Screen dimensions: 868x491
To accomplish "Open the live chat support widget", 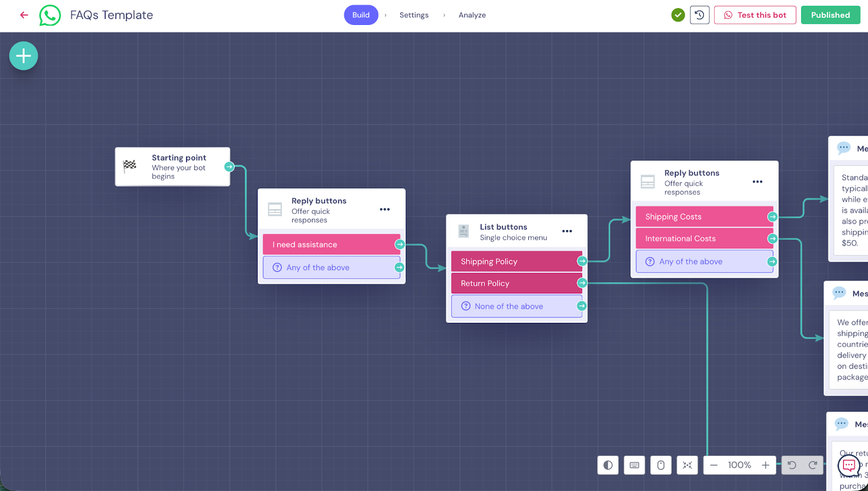I will pyautogui.click(x=849, y=466).
